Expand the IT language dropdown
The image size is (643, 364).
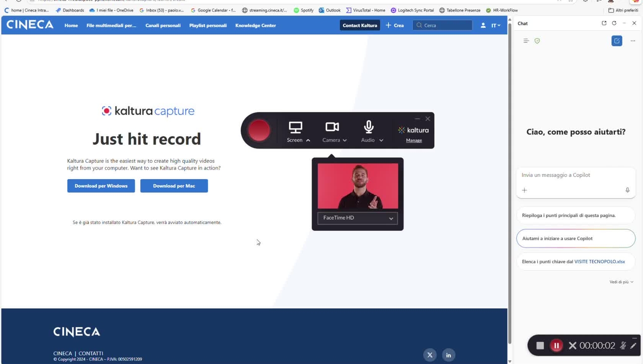click(496, 25)
